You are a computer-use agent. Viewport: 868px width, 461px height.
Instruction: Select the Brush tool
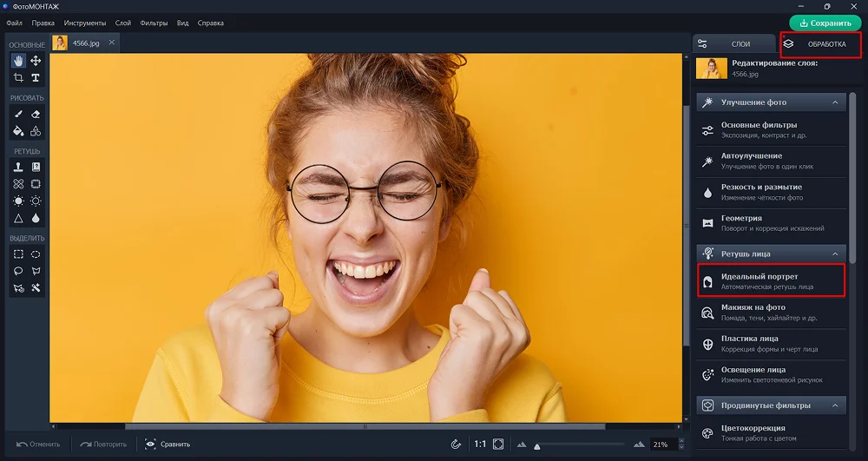tap(18, 114)
